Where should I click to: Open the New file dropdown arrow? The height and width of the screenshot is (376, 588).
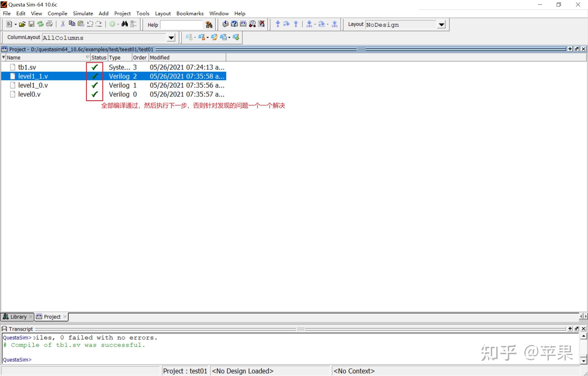pyautogui.click(x=16, y=25)
